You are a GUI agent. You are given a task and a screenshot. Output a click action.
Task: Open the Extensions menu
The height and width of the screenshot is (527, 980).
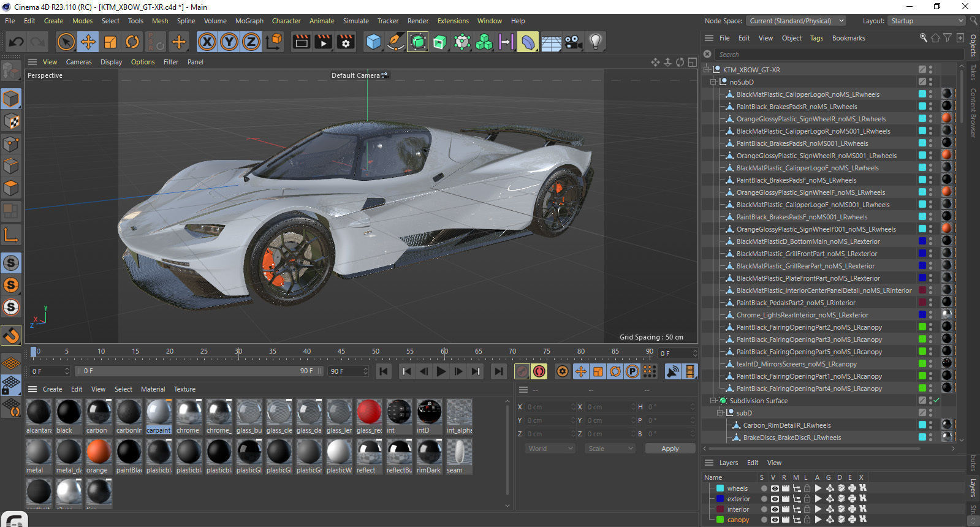(x=453, y=21)
